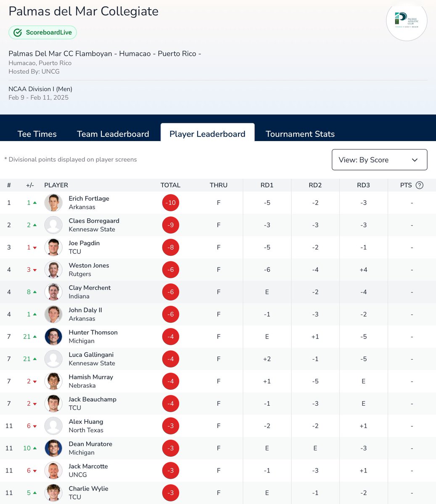Click Hamish Murray's player photo

click(x=53, y=381)
